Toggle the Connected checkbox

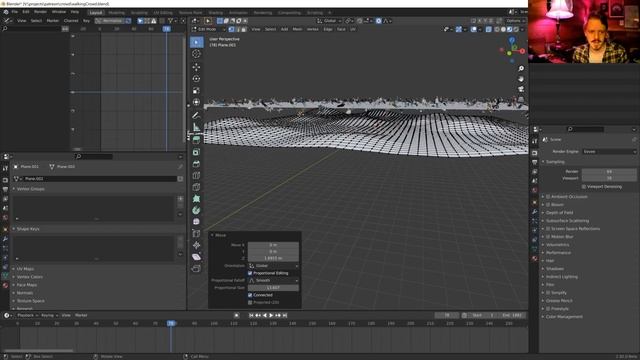coord(250,295)
